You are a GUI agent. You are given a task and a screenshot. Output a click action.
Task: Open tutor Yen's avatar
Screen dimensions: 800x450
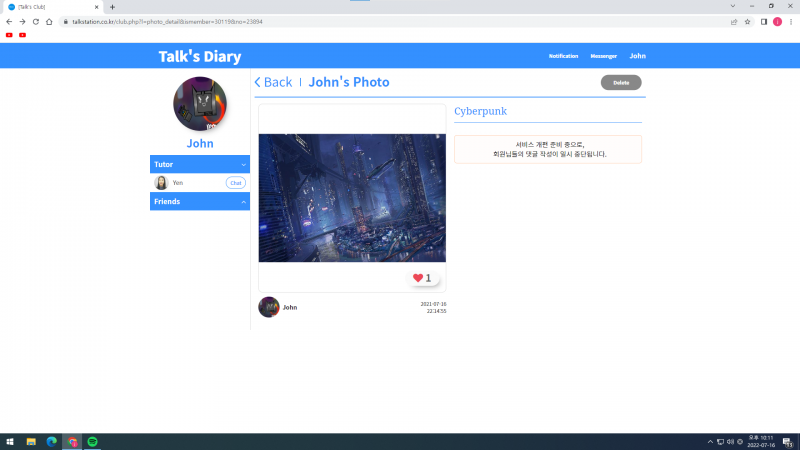point(161,183)
